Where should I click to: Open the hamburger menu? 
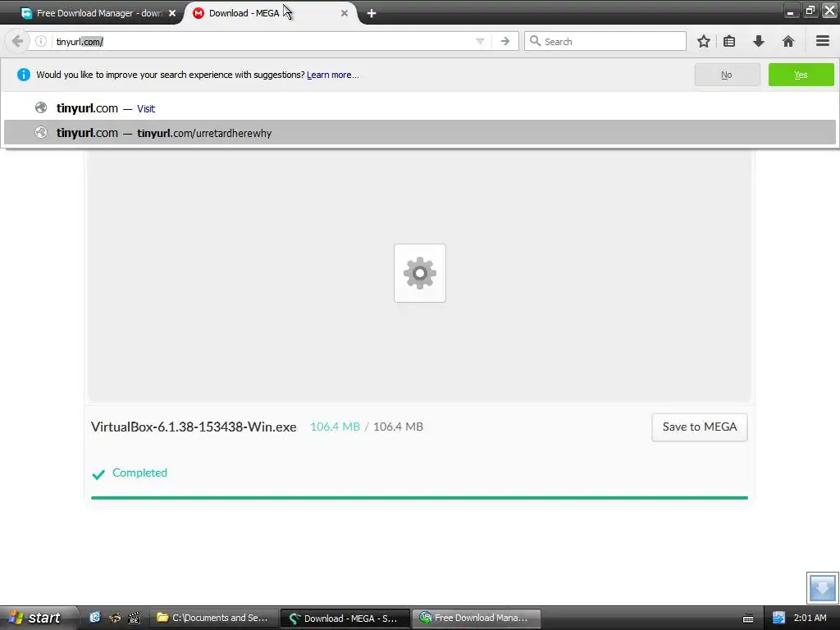point(822,41)
